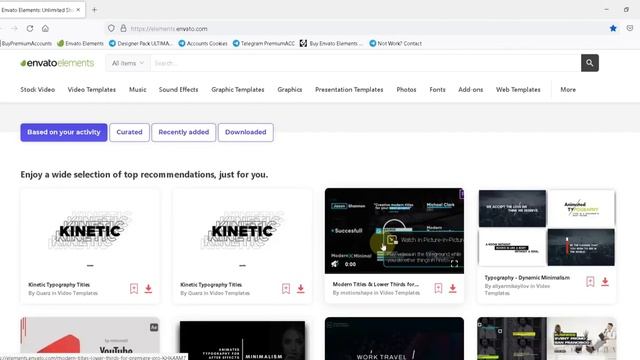Open Music category

pos(138,89)
